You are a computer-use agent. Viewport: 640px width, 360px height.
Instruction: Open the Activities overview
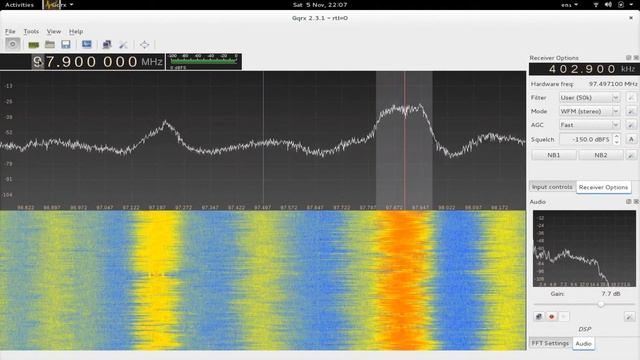[19, 5]
